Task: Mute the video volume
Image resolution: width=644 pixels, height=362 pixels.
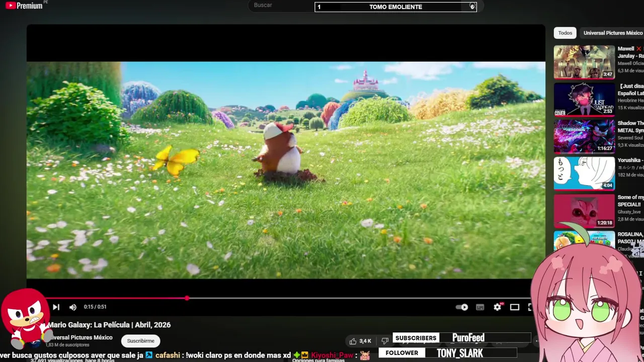Action: [73, 307]
